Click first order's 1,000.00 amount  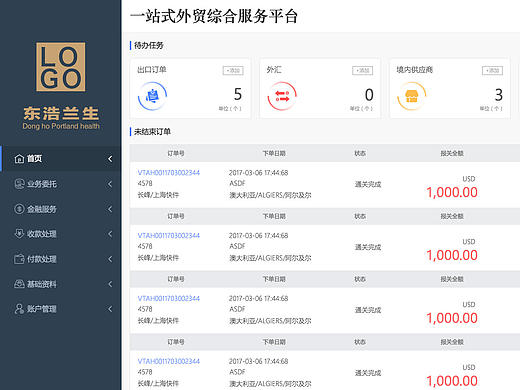pos(452,192)
